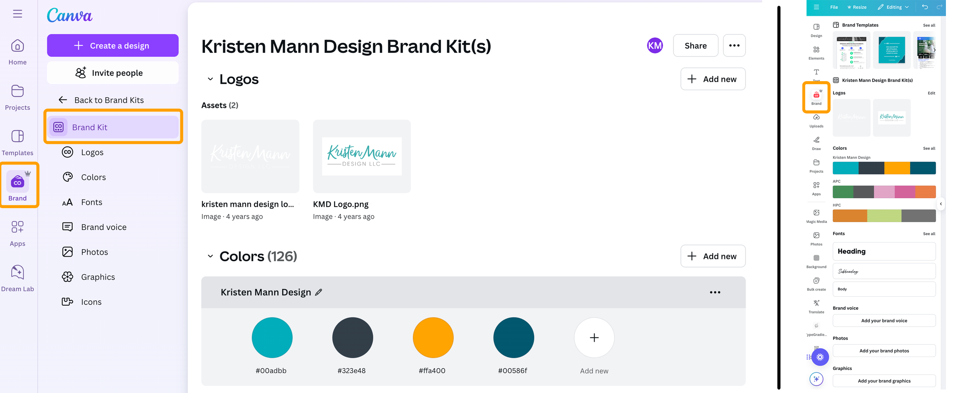Open Projects in the main Canva sidebar
Screen dimensions: 980x393
coord(17,98)
